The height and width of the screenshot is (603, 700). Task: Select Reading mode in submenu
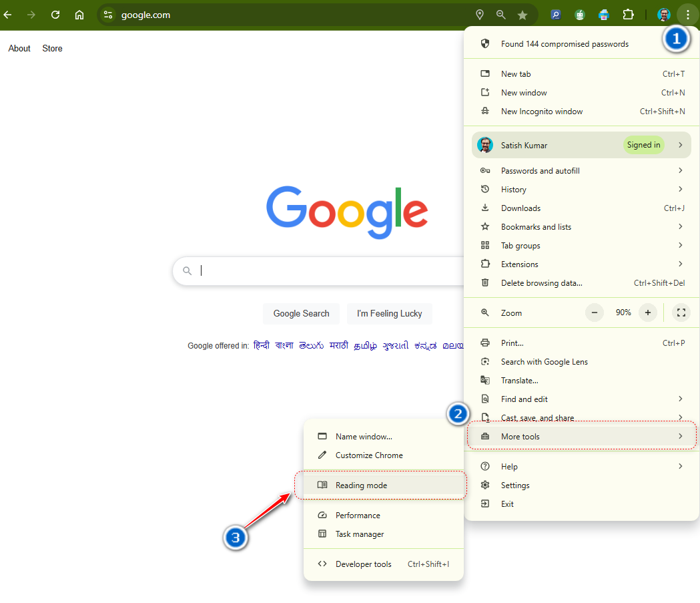[x=384, y=485]
